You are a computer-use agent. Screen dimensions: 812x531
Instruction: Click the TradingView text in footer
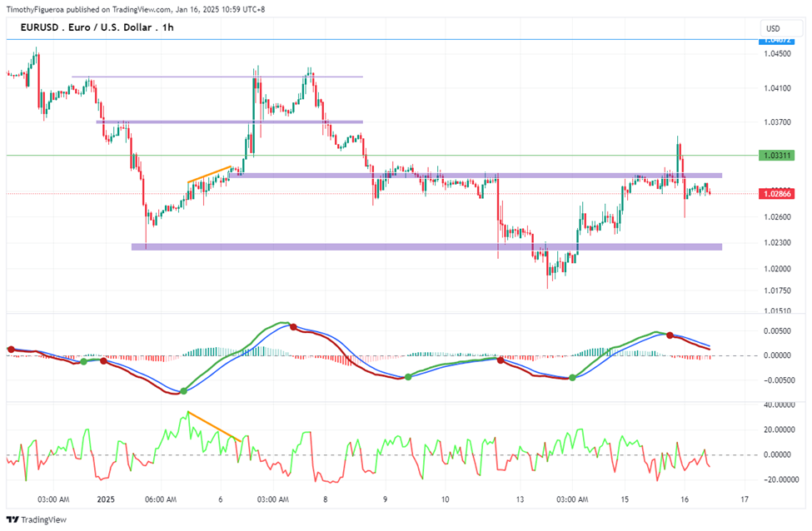pyautogui.click(x=44, y=519)
